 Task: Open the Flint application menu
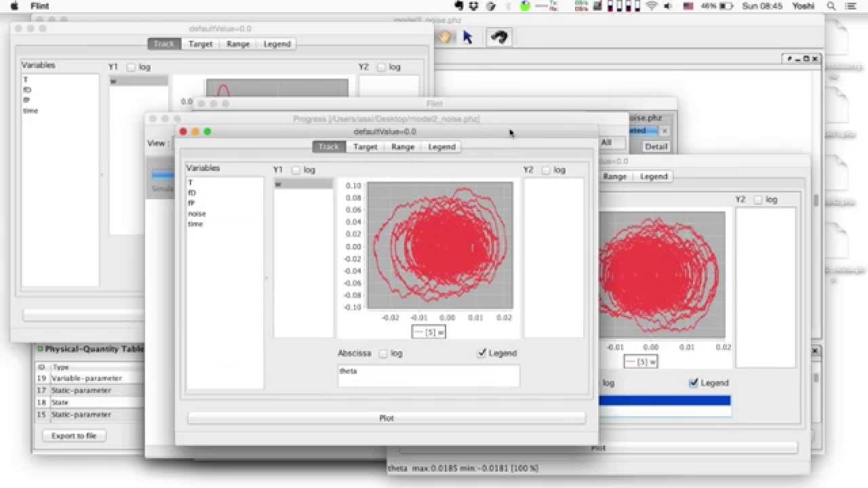tap(40, 6)
